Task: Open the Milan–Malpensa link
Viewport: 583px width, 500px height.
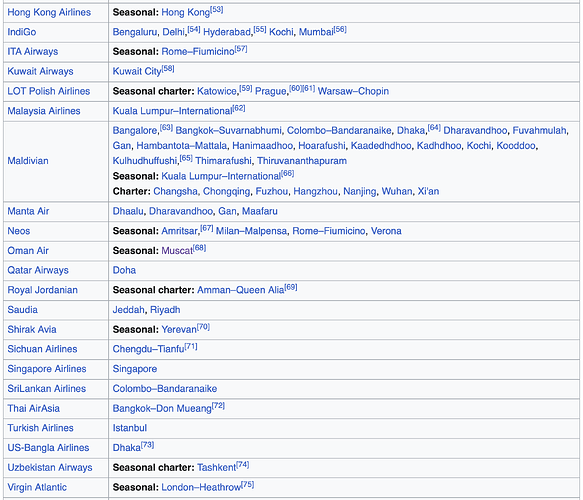Action: click(251, 231)
